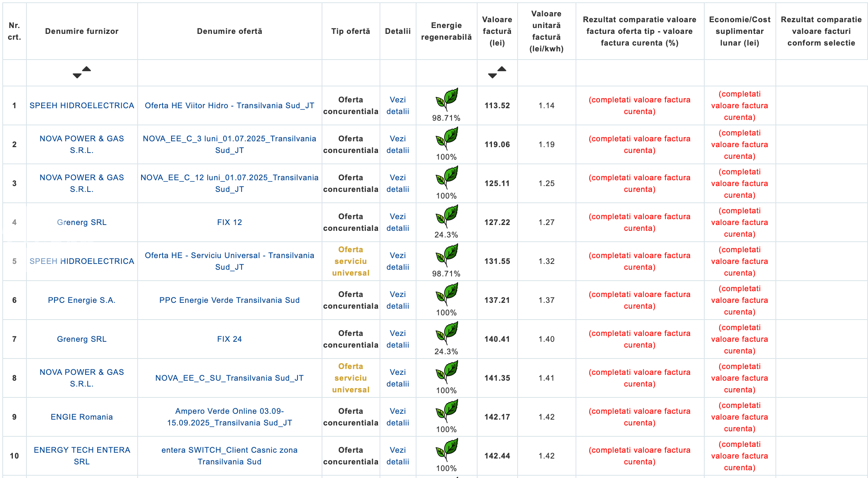Open ENGIE Romania supplier link
Viewport: 868px width, 478px height.
tap(82, 417)
